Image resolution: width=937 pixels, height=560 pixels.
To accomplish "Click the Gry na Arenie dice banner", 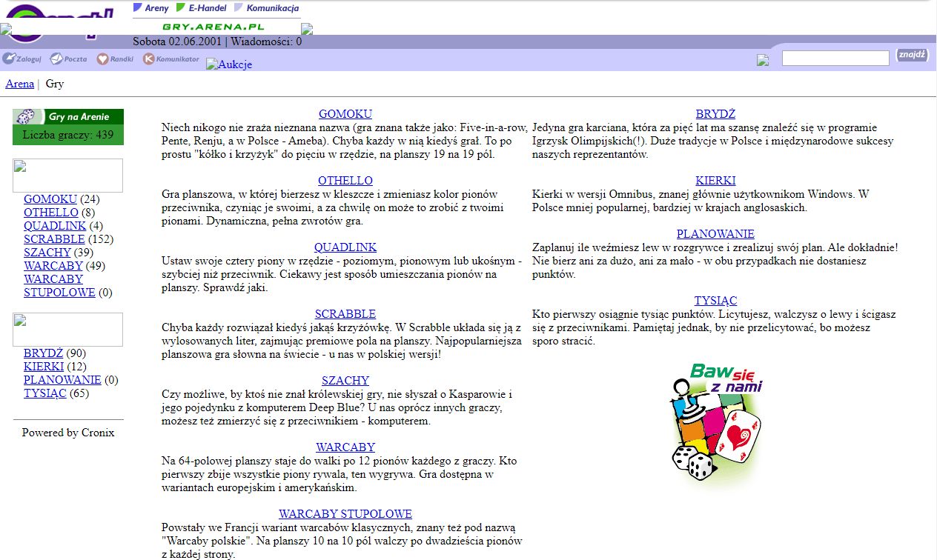I will click(x=68, y=117).
